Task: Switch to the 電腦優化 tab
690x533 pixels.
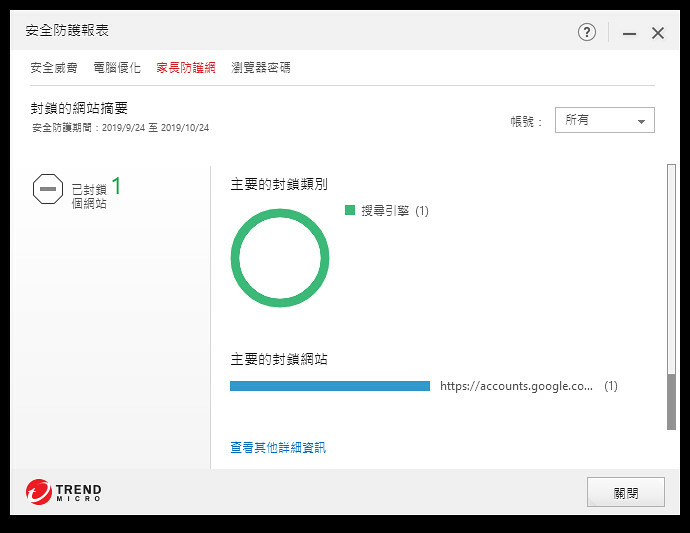Action: pyautogui.click(x=117, y=68)
